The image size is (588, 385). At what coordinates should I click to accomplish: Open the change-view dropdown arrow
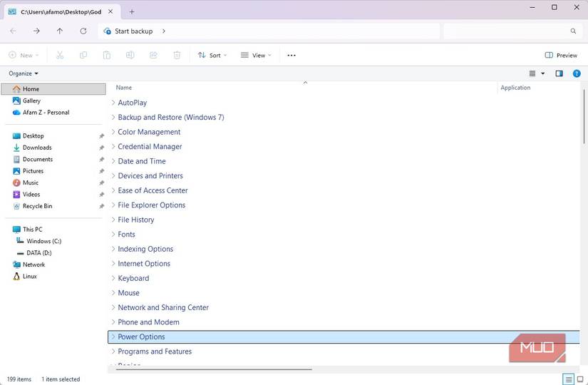point(542,73)
